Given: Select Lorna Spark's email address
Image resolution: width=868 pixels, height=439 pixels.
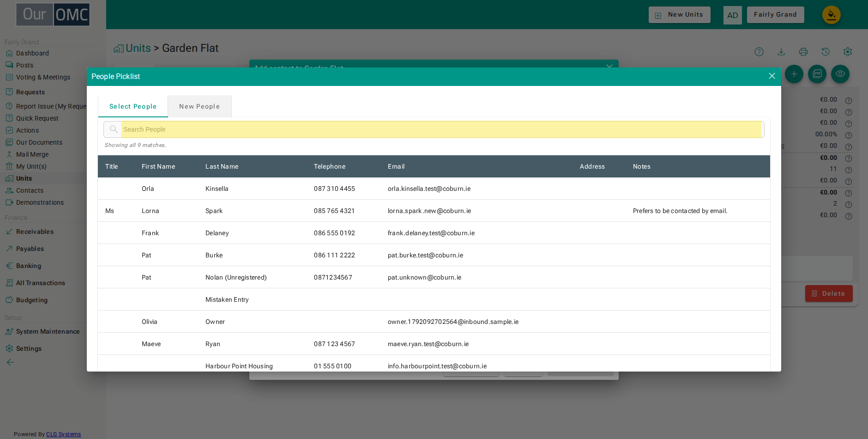Looking at the screenshot, I should [429, 211].
